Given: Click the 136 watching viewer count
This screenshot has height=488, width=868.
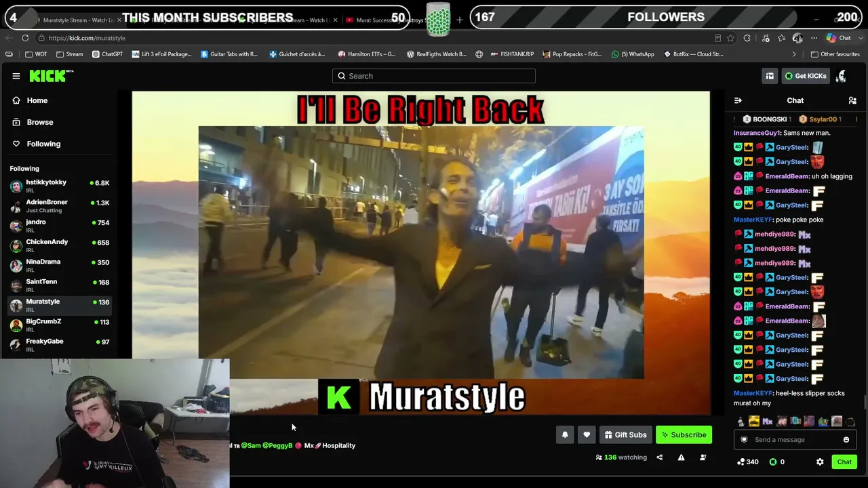Looking at the screenshot, I should pyautogui.click(x=621, y=457).
